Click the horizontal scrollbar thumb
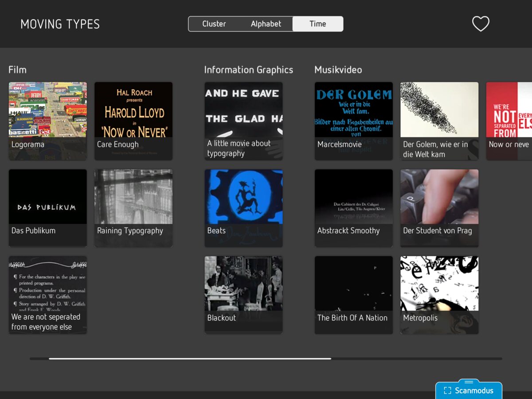532x399 pixels. 190,358
